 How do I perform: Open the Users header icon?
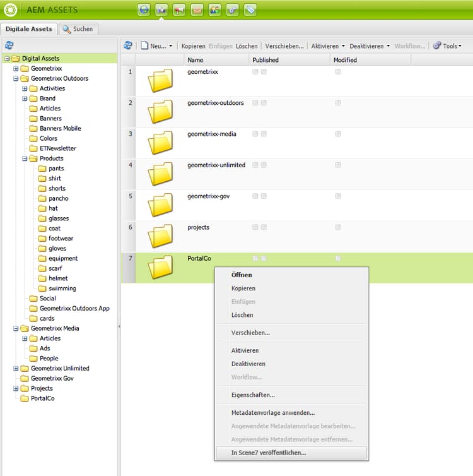pos(214,9)
